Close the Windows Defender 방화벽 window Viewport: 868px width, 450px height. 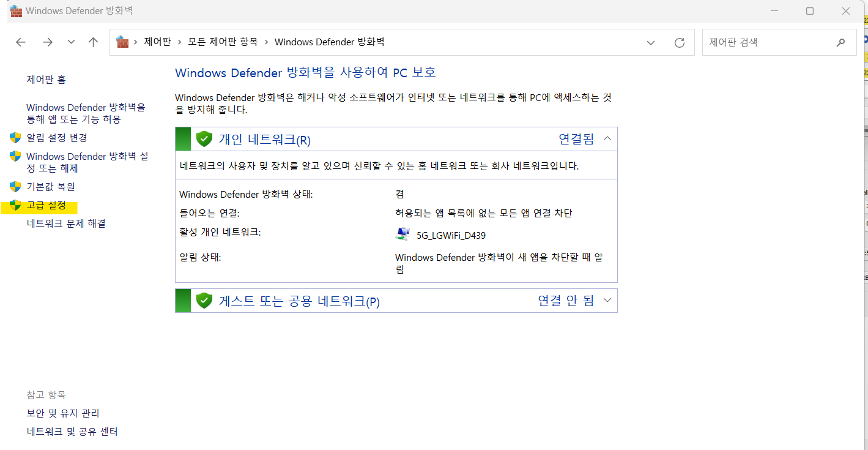pos(846,11)
